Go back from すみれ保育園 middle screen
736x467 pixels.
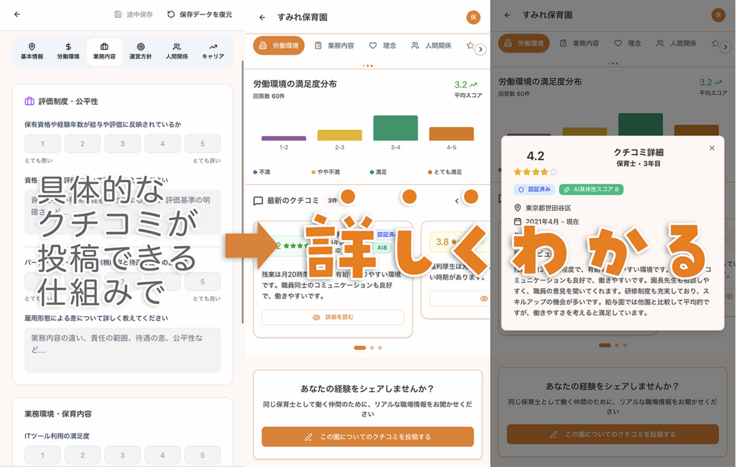(262, 17)
